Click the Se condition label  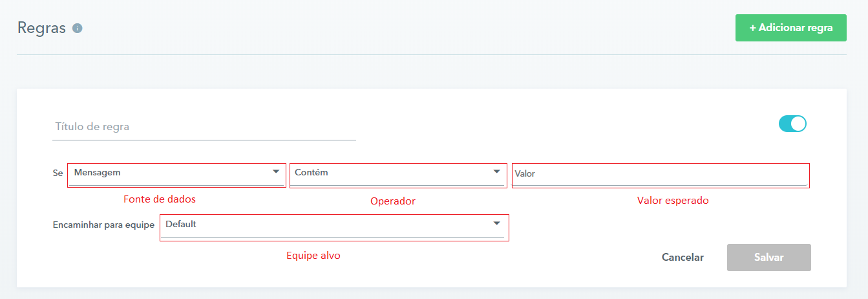click(58, 173)
